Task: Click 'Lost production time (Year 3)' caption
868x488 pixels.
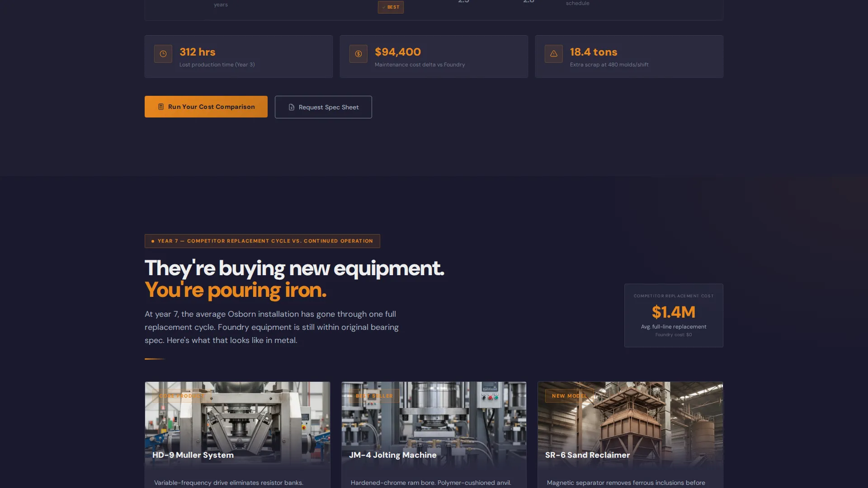Action: (x=217, y=65)
